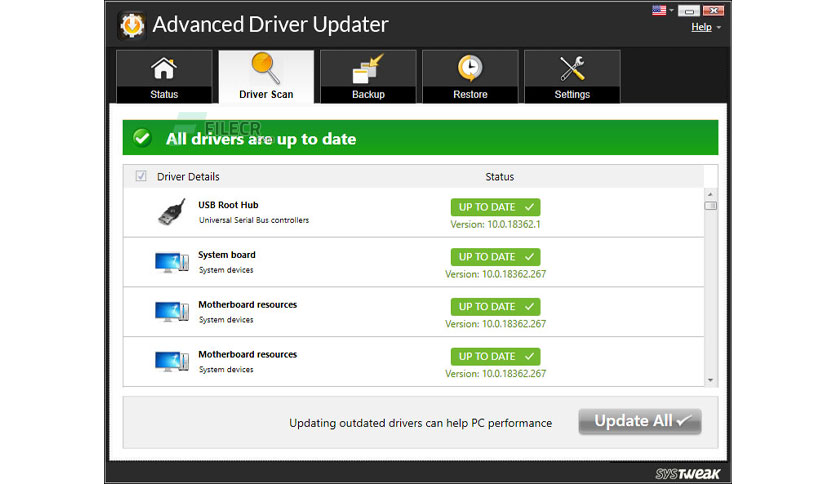Click the Update All button
Screen dimensions: 836x484
tap(640, 421)
